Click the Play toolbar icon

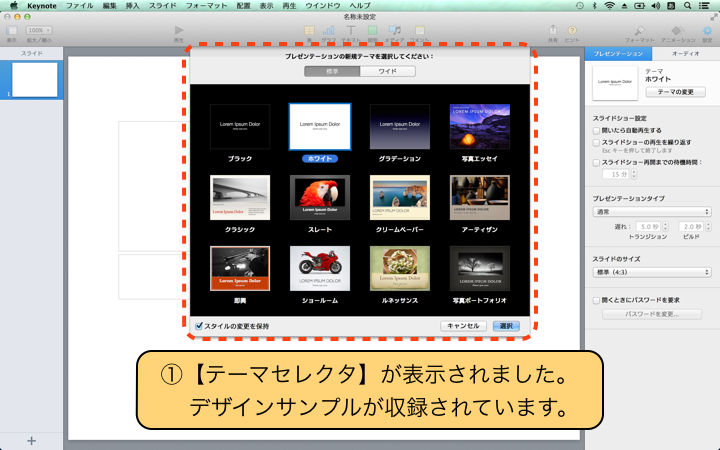[179, 30]
